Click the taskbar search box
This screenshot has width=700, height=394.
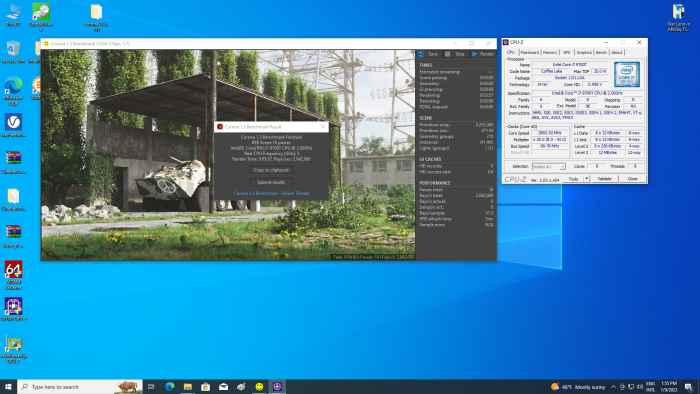[80, 387]
